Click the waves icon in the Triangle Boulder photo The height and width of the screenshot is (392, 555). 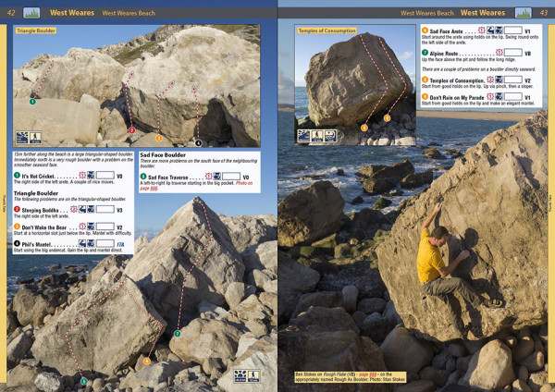22,138
